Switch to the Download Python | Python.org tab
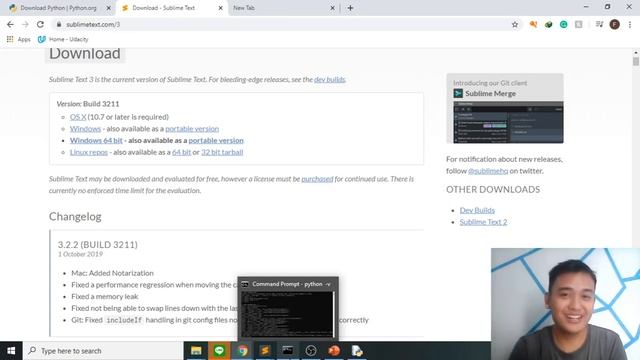Image resolution: width=640 pixels, height=360 pixels. (x=58, y=8)
